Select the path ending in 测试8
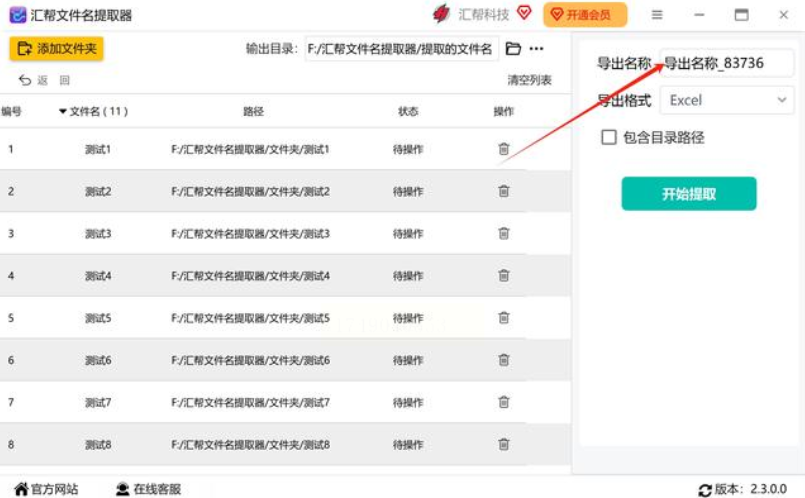This screenshot has width=805, height=498. click(250, 445)
